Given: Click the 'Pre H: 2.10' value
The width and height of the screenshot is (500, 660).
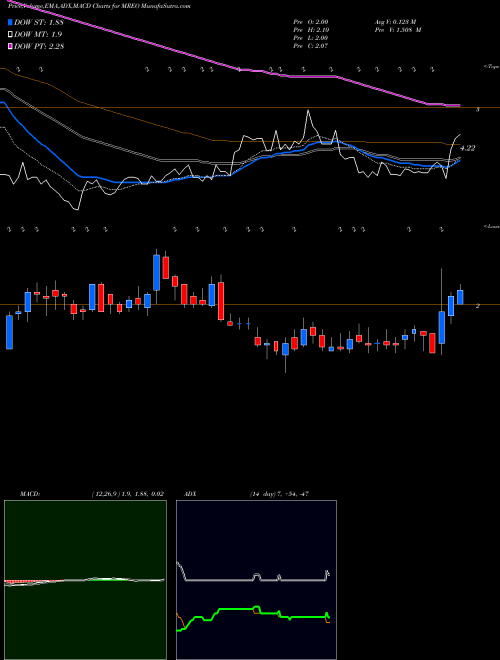Looking at the screenshot, I should [311, 30].
